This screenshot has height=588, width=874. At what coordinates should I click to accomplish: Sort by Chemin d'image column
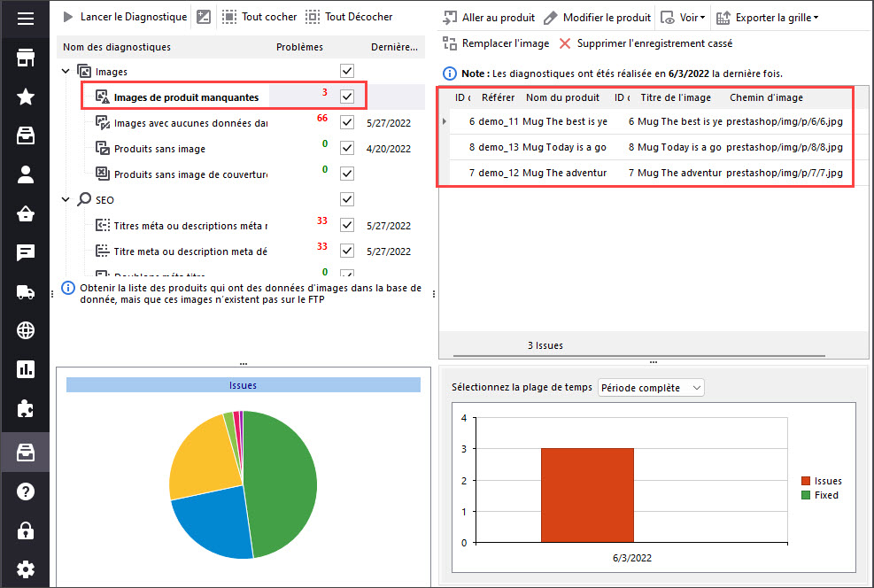point(767,97)
